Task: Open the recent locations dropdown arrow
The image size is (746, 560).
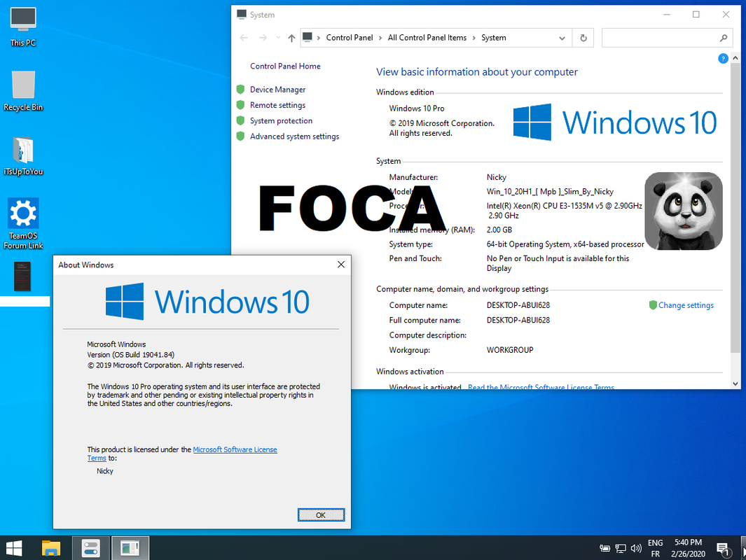Action: (x=278, y=38)
